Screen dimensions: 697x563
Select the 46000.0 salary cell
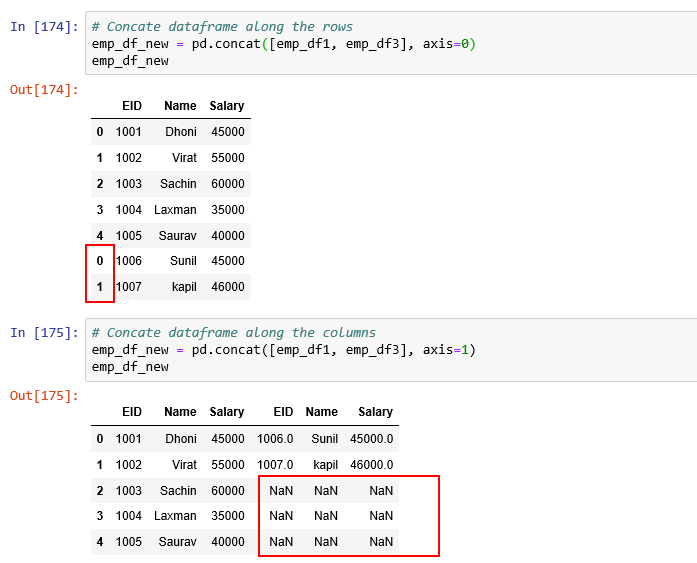(371, 464)
